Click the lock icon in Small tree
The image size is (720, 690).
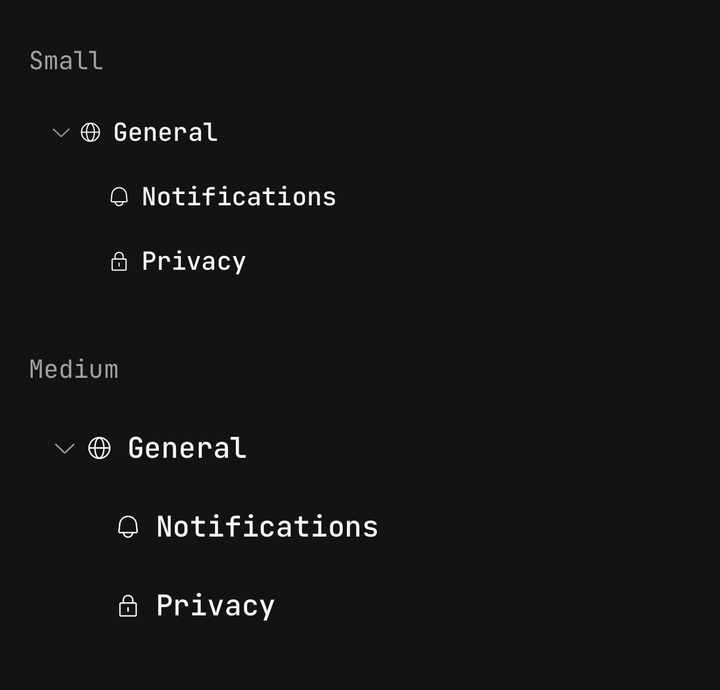[119, 261]
